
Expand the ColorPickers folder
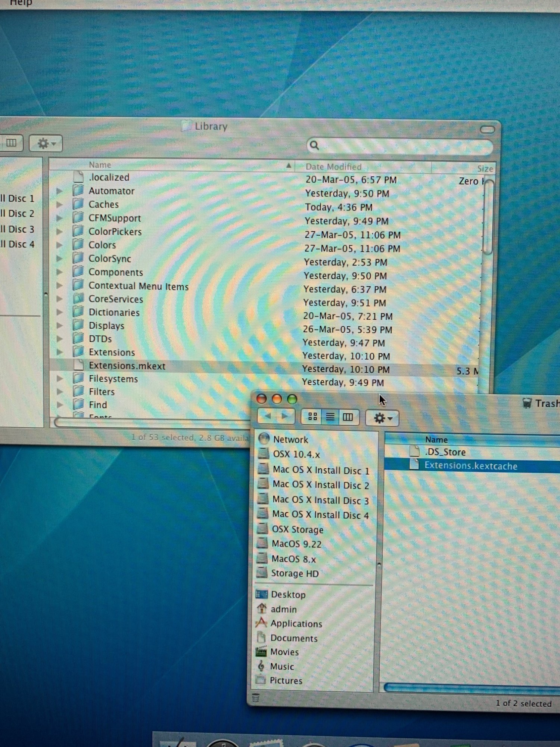coord(59,232)
